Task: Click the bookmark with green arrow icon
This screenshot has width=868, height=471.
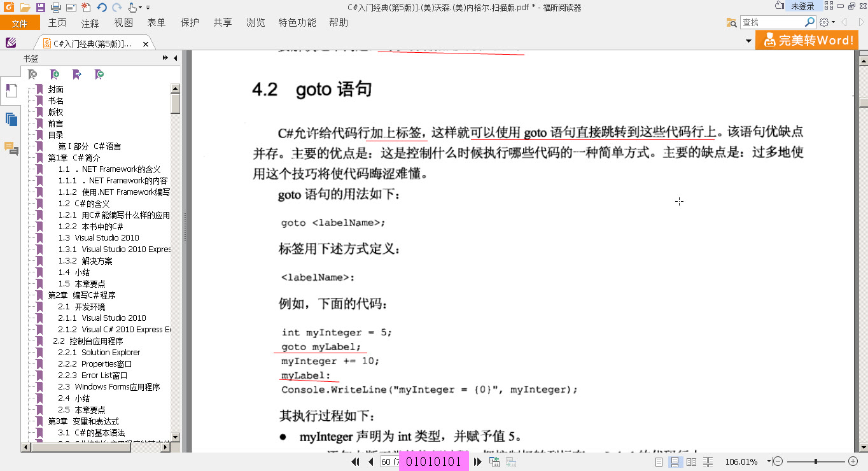Action: [x=99, y=74]
